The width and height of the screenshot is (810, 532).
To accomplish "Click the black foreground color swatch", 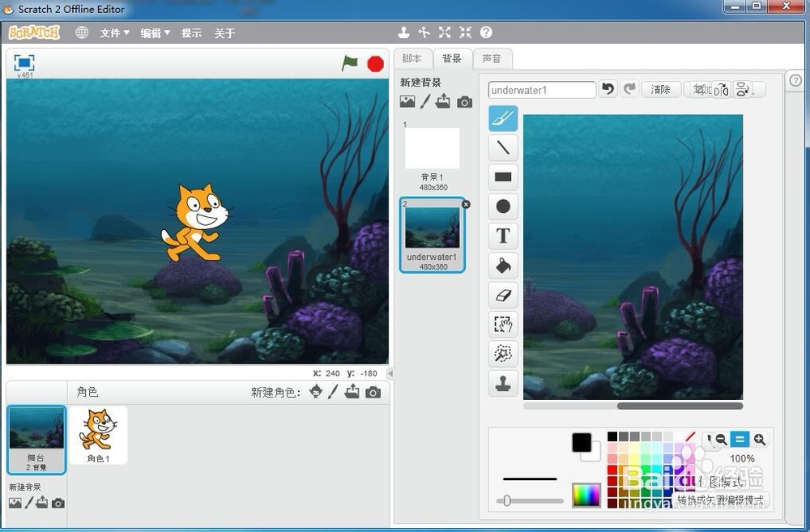I will [x=582, y=443].
